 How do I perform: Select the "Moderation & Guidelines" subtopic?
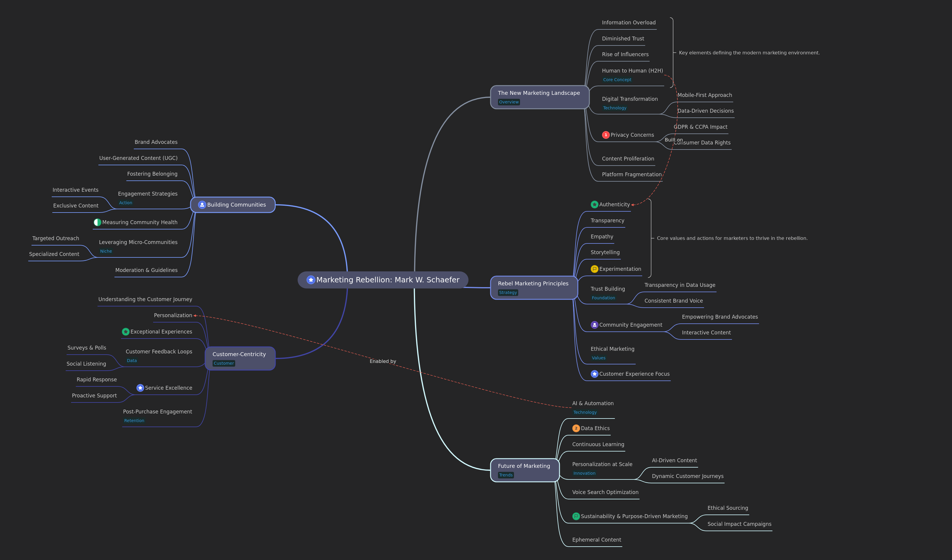146,270
